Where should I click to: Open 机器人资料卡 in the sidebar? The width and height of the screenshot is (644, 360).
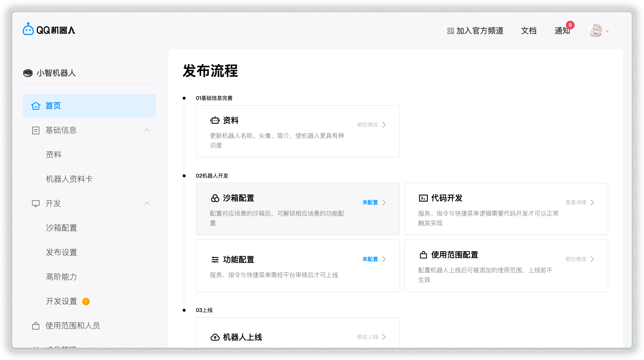tap(69, 179)
